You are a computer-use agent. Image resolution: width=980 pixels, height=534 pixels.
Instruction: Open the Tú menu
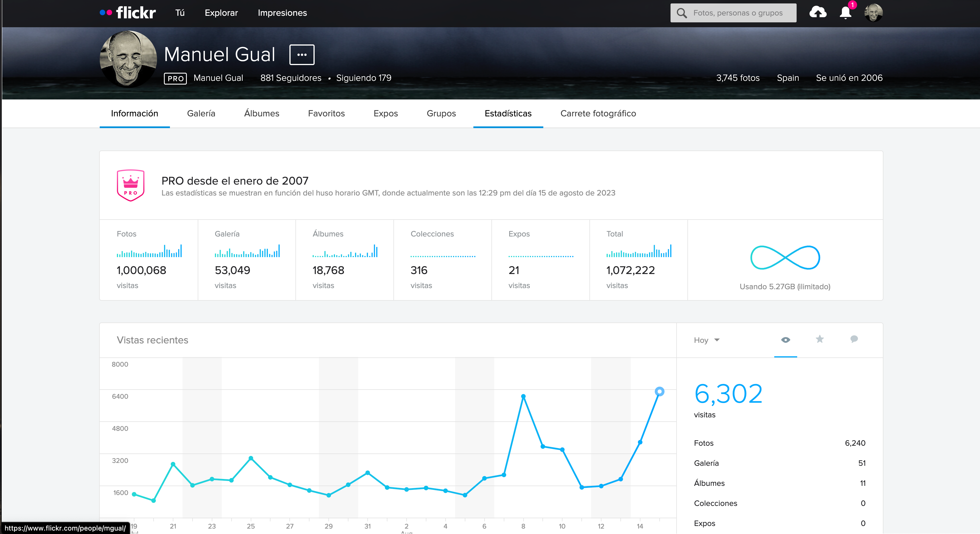tap(180, 13)
